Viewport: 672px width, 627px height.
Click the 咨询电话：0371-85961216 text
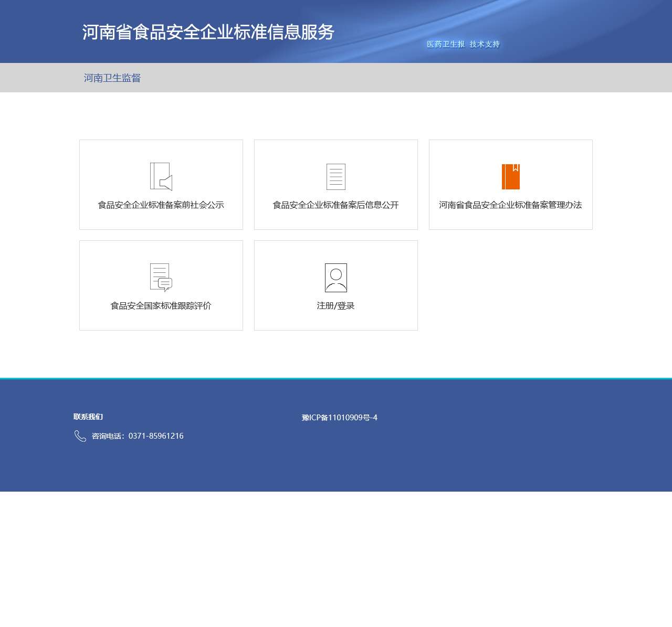click(138, 436)
